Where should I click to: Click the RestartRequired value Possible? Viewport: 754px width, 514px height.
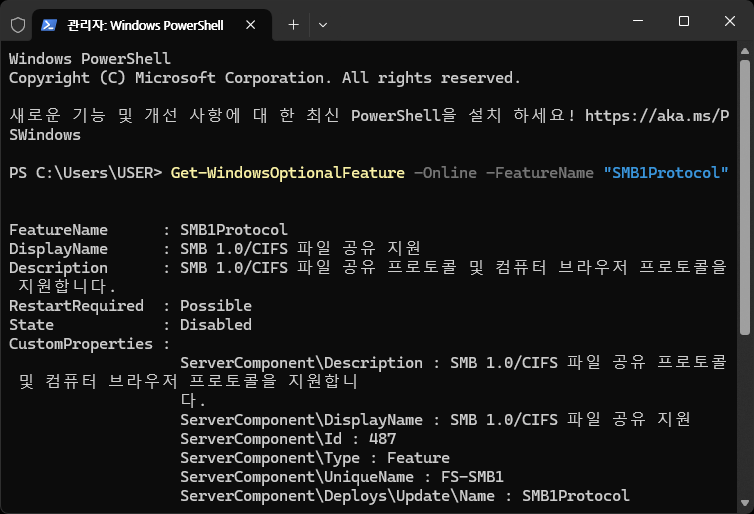(x=216, y=306)
